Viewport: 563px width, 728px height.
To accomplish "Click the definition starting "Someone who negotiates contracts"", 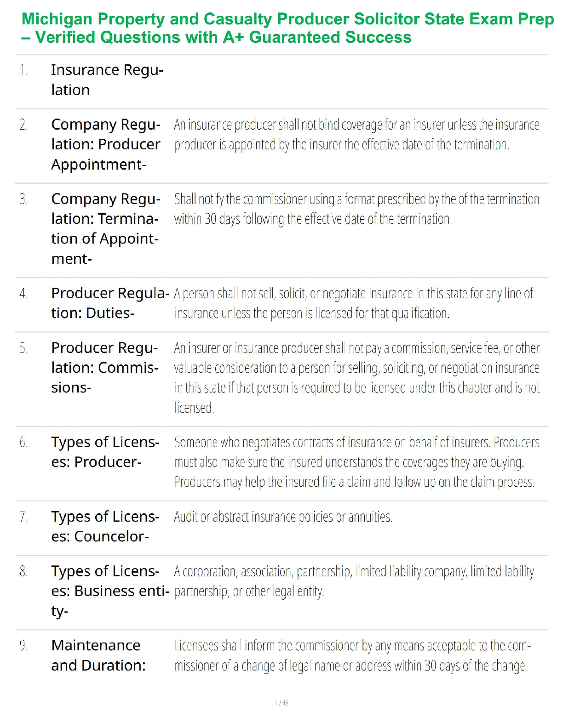I will 356,462.
